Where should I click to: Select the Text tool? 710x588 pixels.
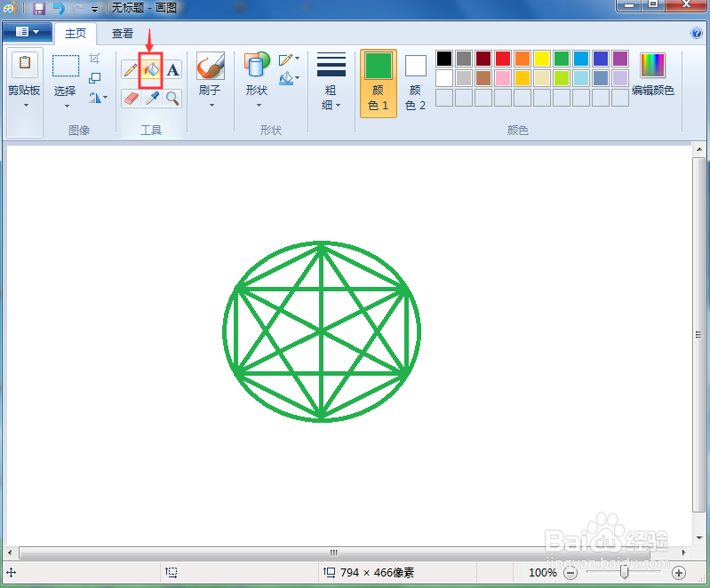click(172, 70)
